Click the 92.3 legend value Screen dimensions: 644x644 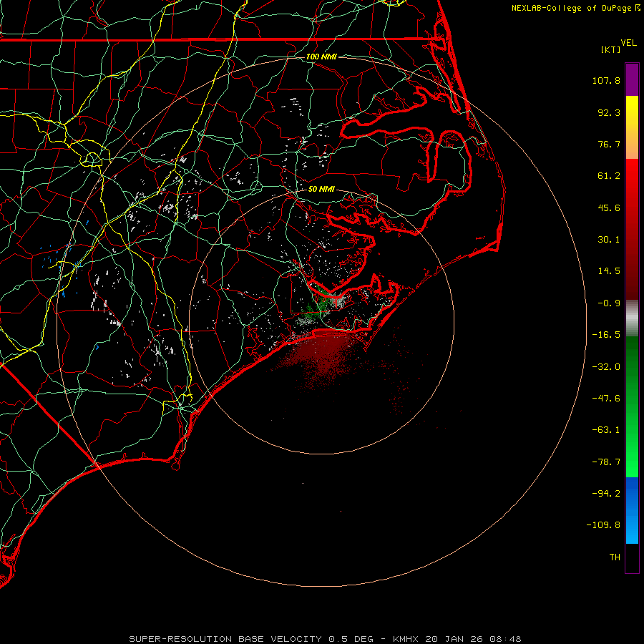609,112
